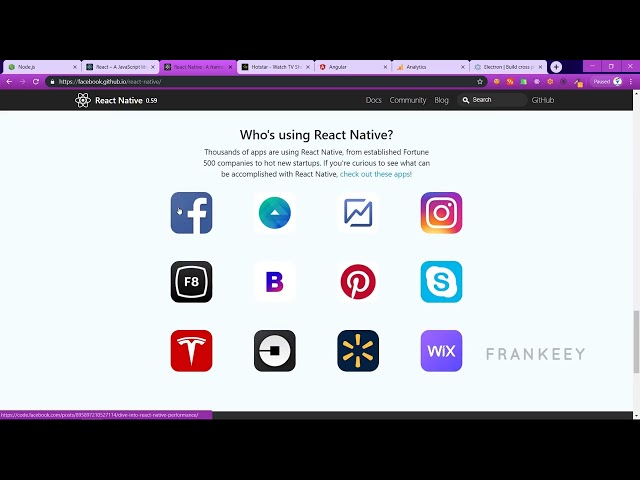Reload the page with refresh icon
Viewport: 640px width, 480px height.
point(36,82)
